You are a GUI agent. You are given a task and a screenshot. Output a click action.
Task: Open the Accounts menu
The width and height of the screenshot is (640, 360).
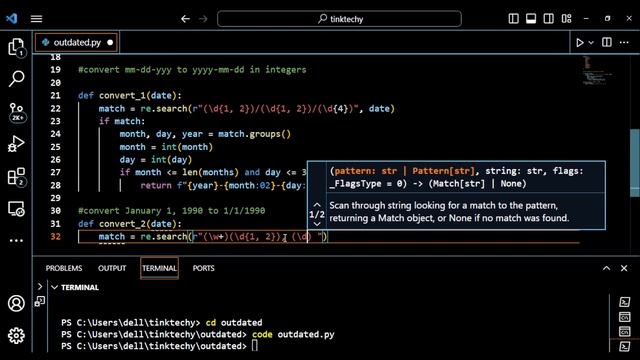(x=16, y=303)
